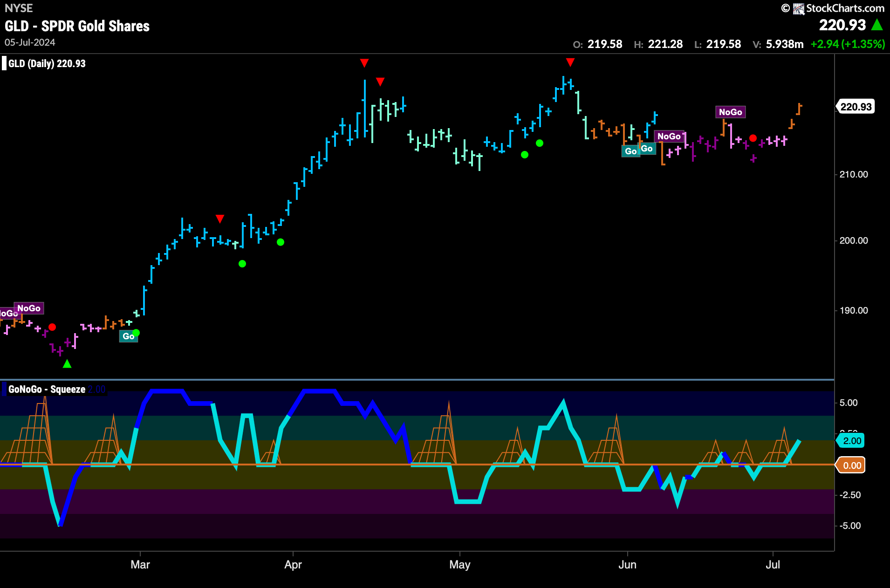Click the full NoGo flag in mid-February
The height and width of the screenshot is (588, 890).
click(x=29, y=308)
